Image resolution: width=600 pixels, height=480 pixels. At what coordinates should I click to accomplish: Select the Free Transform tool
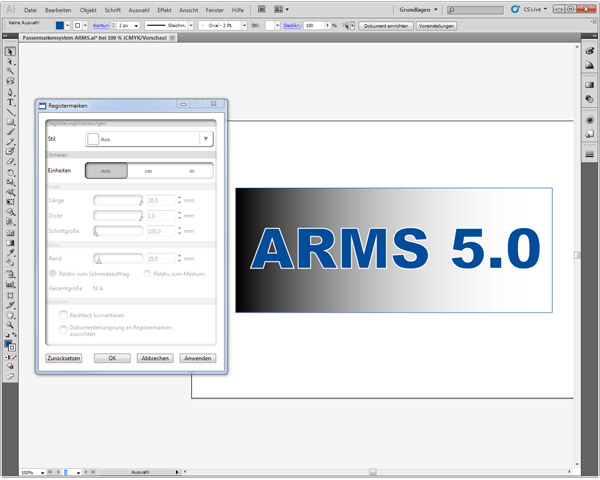[10, 202]
